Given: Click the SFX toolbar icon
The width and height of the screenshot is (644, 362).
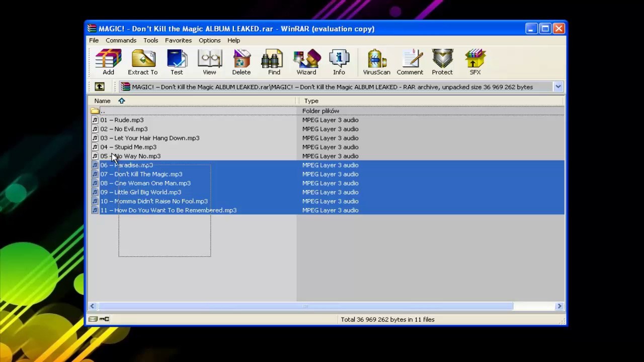Looking at the screenshot, I should 475,62.
